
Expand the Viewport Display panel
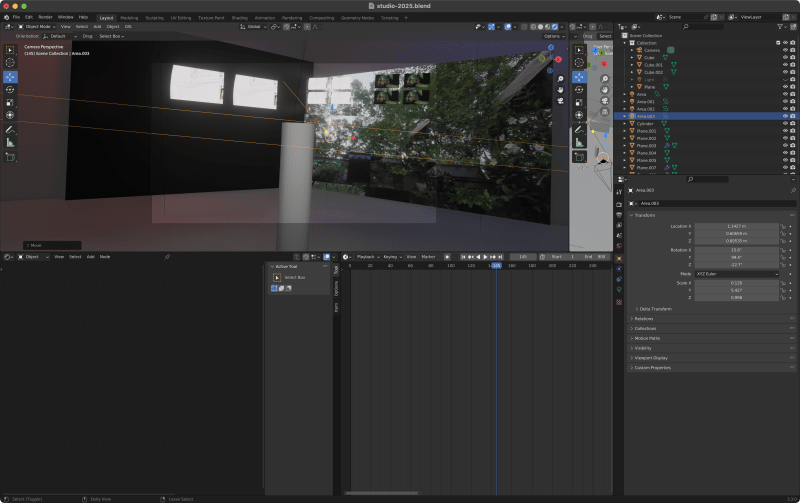[653, 357]
